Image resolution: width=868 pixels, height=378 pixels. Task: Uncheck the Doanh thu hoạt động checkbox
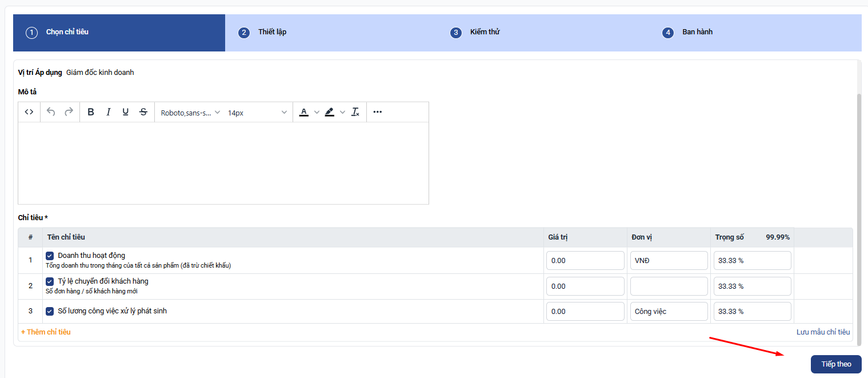[50, 256]
